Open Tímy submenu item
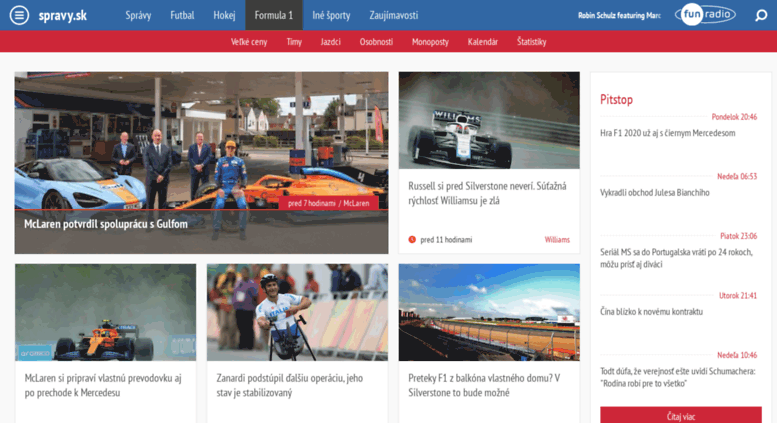Screen dimensions: 777x423 294,42
